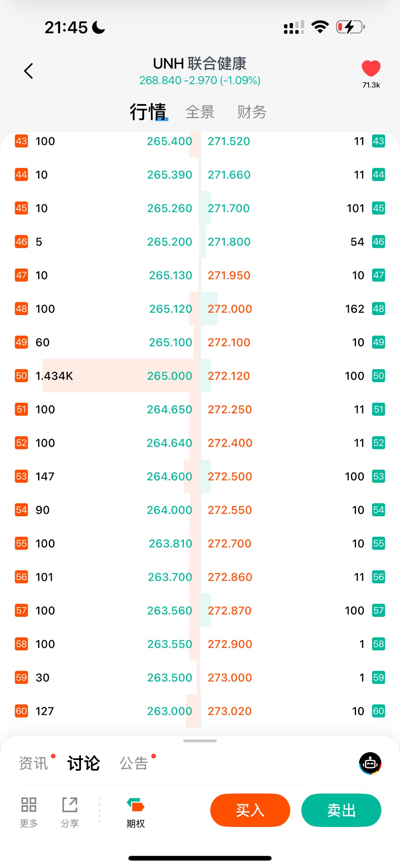Open the 资讯 news tab
This screenshot has width=400, height=868.
33,763
